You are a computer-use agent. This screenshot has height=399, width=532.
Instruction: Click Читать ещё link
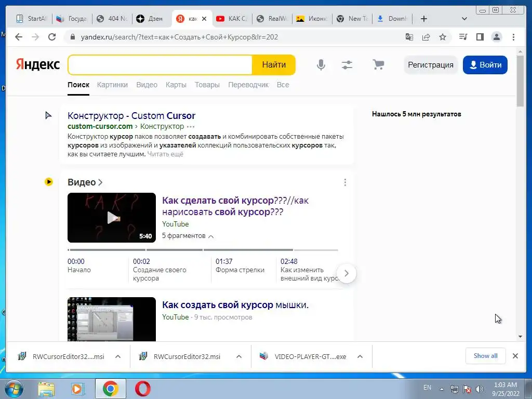[x=165, y=154]
